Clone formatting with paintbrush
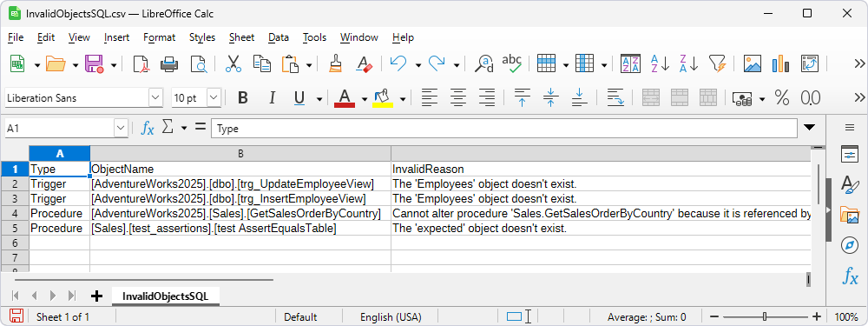 [334, 63]
